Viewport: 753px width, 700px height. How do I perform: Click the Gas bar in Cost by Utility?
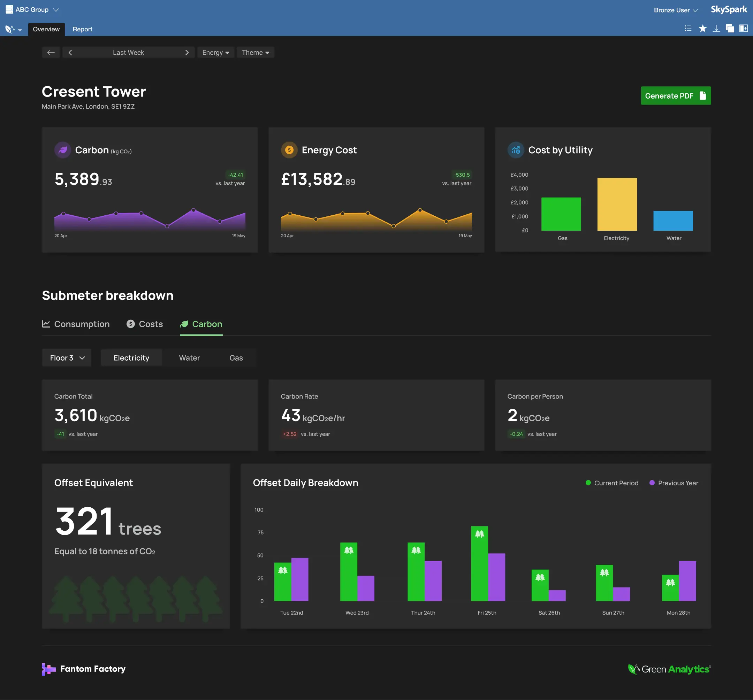[x=562, y=214]
